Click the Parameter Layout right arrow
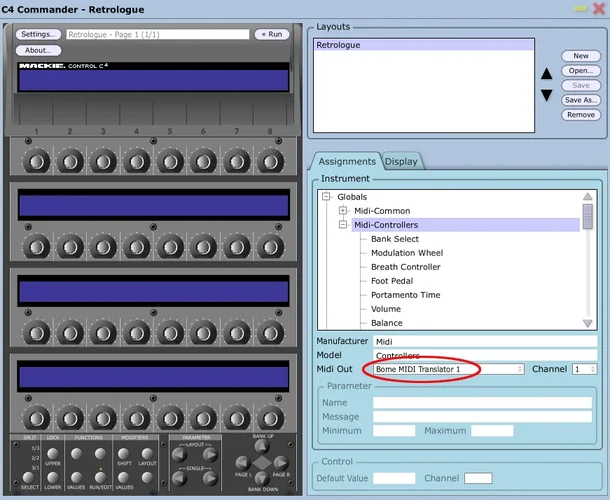Screen dimensions: 610x500 coord(210,454)
